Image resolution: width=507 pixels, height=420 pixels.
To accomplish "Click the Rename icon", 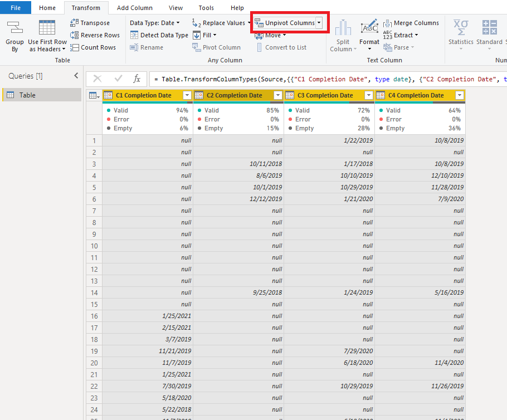I will (134, 47).
